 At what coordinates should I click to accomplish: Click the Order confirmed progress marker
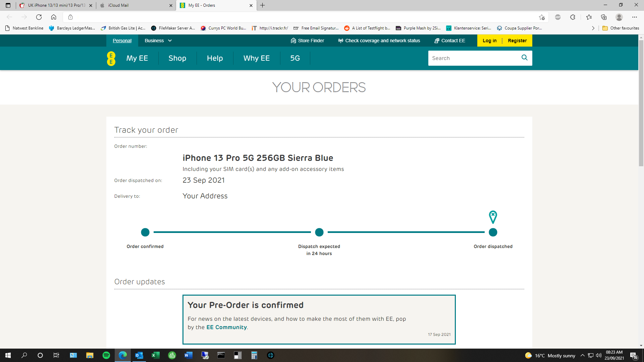tap(145, 232)
